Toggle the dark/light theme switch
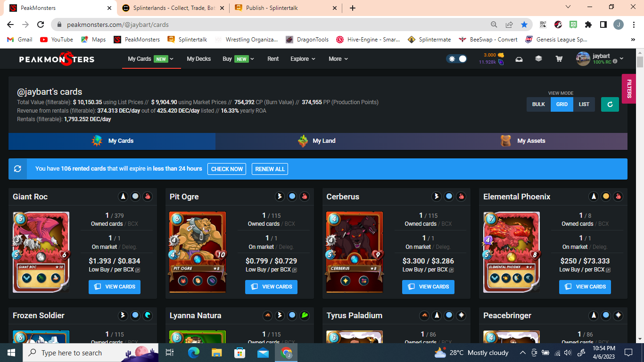 (456, 59)
